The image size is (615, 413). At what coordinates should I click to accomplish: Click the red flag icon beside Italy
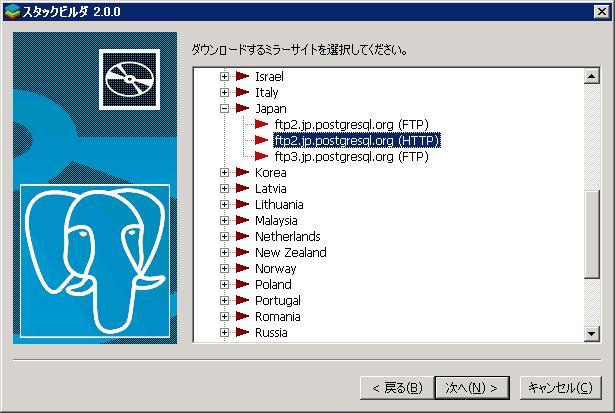click(242, 92)
